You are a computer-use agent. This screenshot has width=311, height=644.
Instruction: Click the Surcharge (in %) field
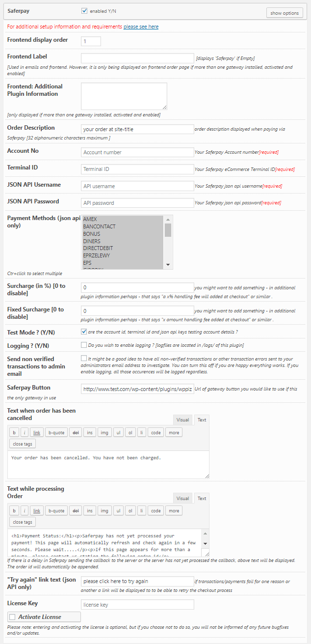137,287
